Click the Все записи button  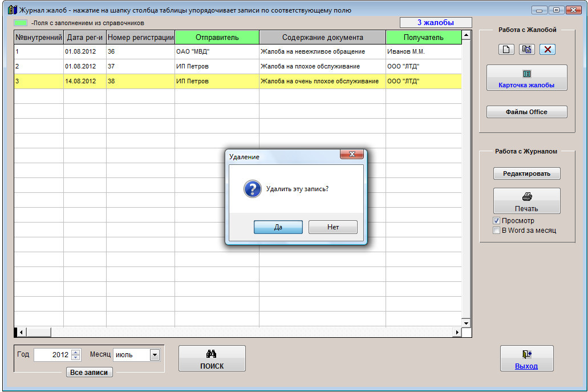coord(89,372)
